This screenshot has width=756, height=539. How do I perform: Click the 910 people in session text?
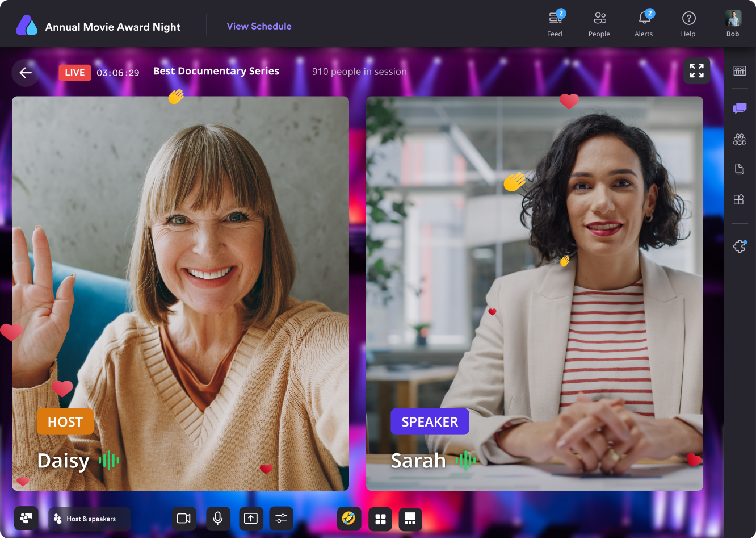point(359,72)
